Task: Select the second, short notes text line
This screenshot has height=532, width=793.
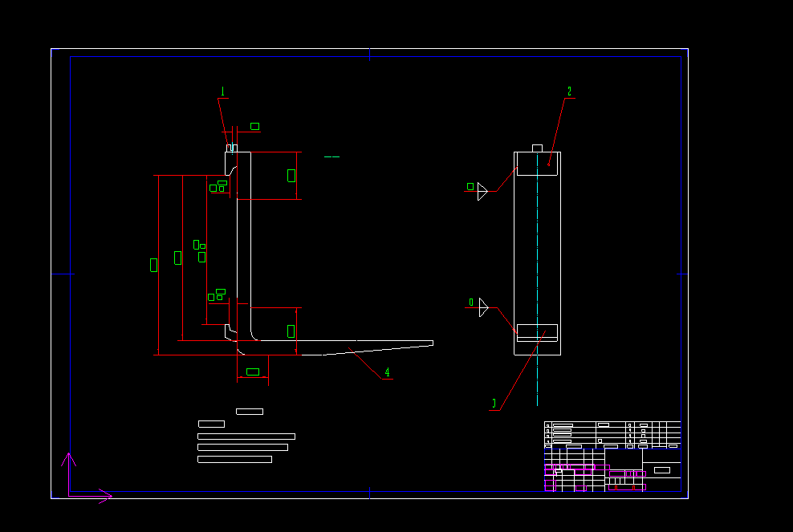Action: pyautogui.click(x=211, y=424)
